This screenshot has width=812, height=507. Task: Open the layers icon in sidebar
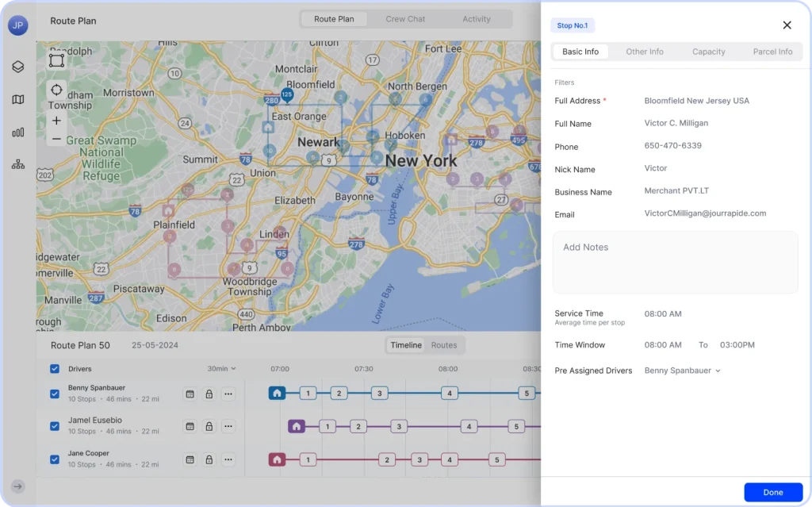click(18, 67)
